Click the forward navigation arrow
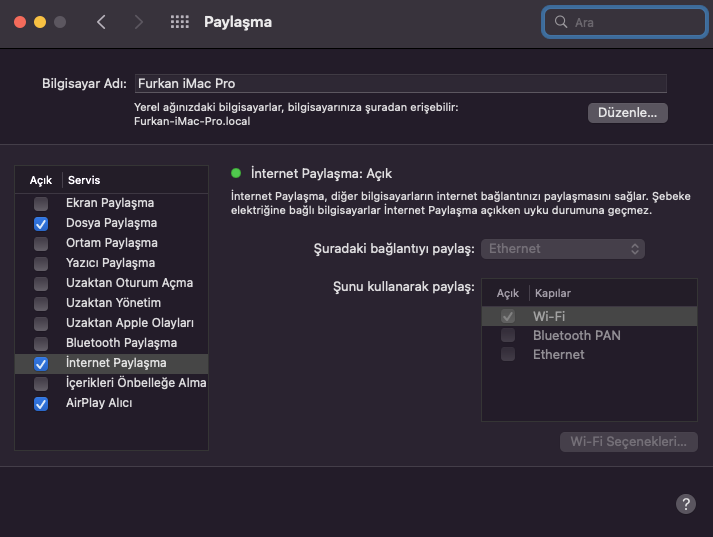This screenshot has width=713, height=537. (x=138, y=22)
